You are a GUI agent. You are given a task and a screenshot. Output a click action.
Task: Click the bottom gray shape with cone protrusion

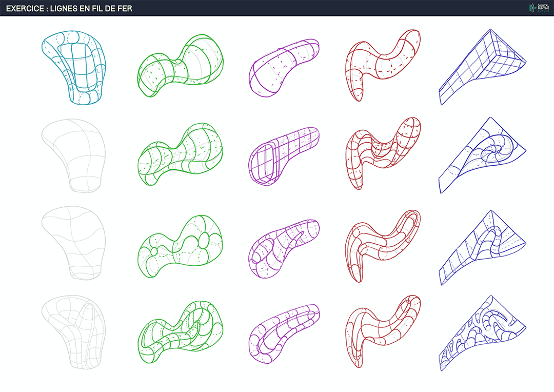pyautogui.click(x=73, y=330)
